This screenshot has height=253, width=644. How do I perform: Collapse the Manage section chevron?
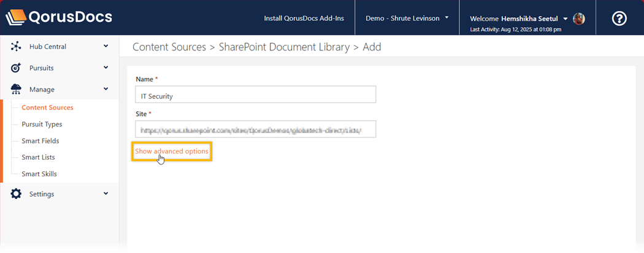(105, 89)
